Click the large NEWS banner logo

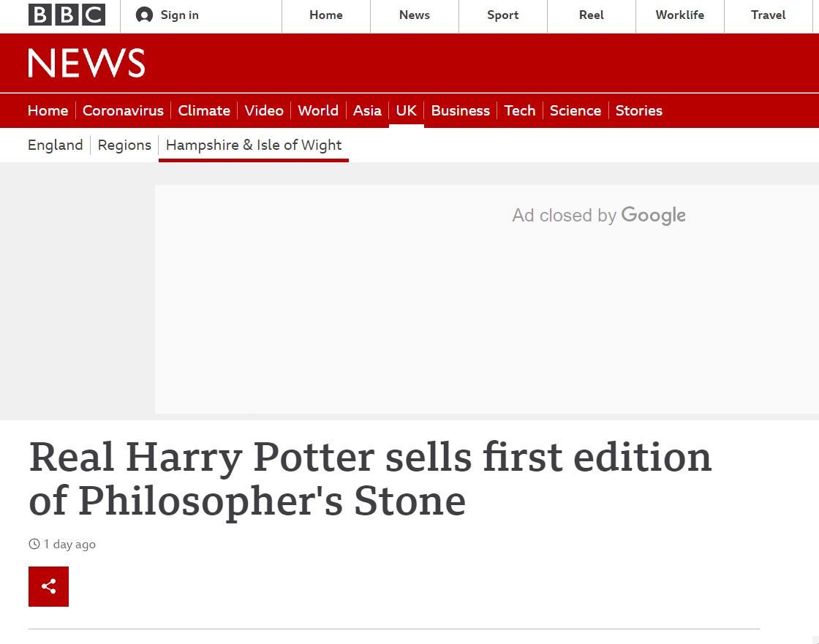coord(87,63)
